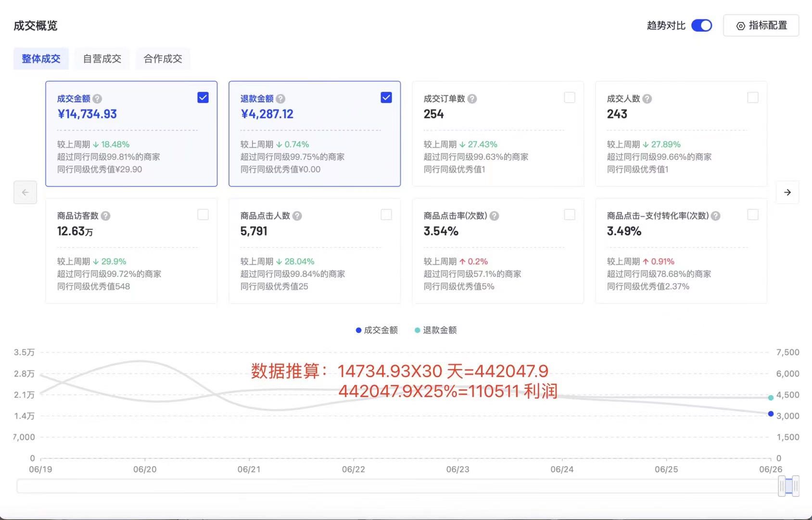Image resolution: width=812 pixels, height=520 pixels.
Task: Show help info for 成交人数
Action: [x=647, y=99]
